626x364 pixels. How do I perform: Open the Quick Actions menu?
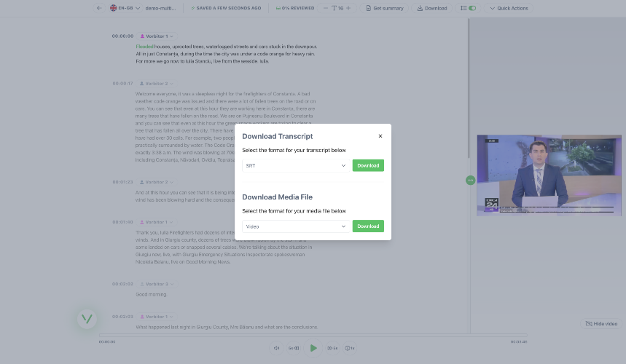tap(509, 8)
